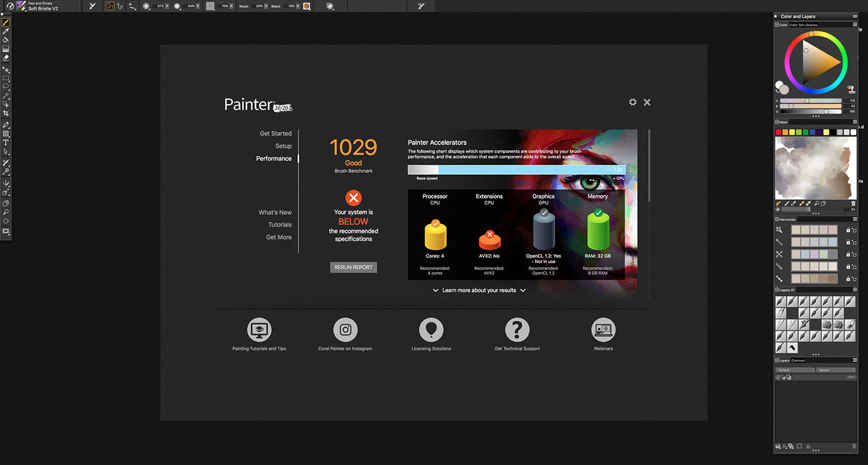Select the Pen tool
The height and width of the screenshot is (465, 868).
6,125
